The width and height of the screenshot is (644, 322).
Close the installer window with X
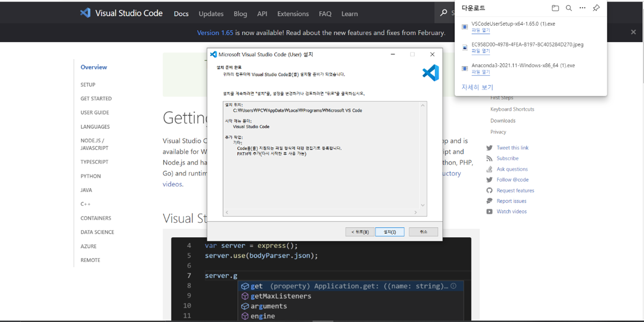tap(432, 54)
